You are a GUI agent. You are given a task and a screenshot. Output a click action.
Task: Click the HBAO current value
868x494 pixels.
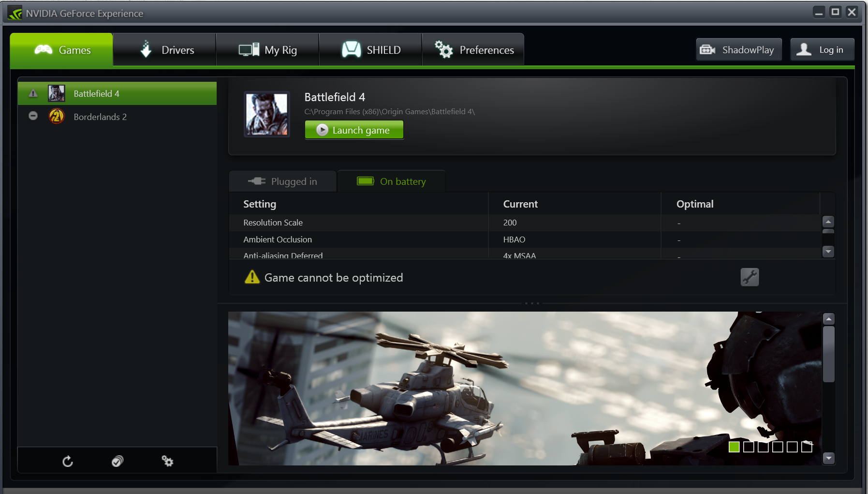pos(514,240)
